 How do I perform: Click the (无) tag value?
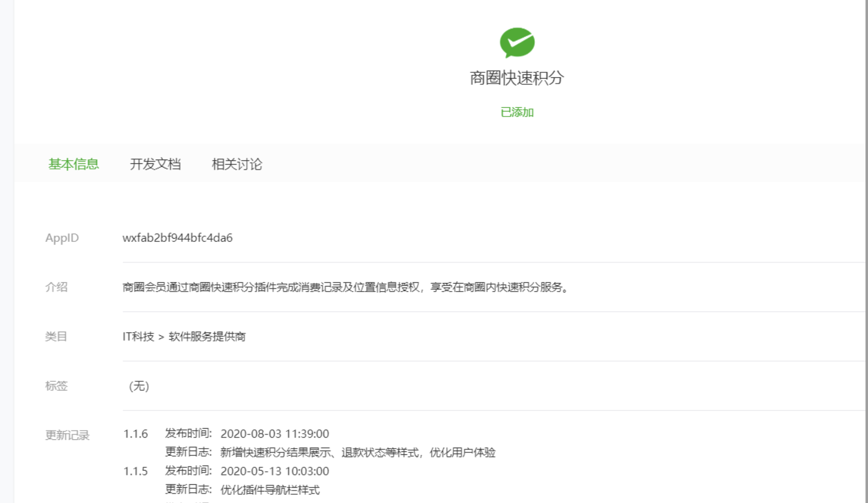[x=139, y=386]
